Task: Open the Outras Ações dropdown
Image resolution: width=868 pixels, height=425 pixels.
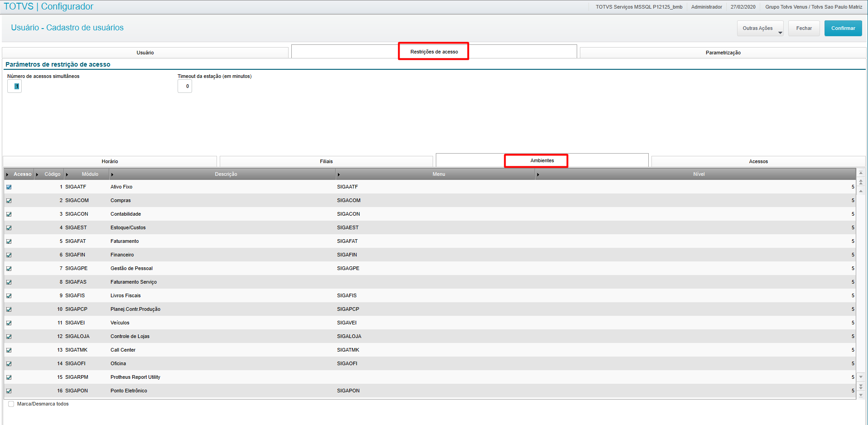Action: click(760, 28)
